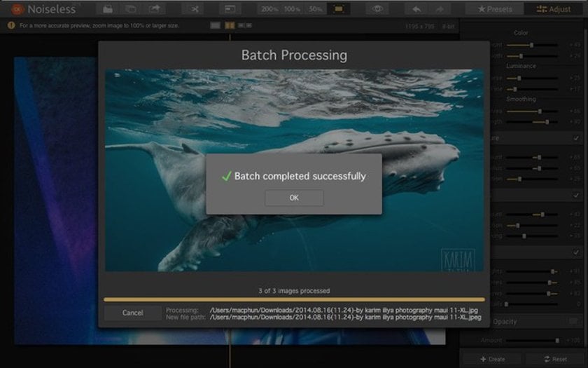Click the "1195 x 795" image size readout

pos(419,27)
